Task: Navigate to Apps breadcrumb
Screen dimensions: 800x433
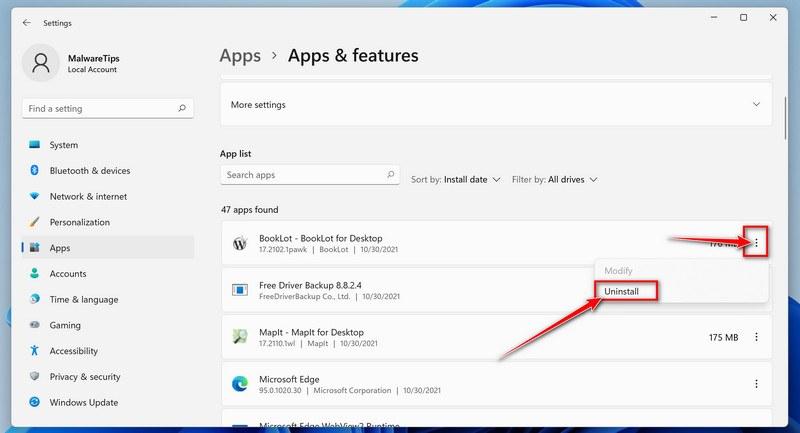Action: click(x=240, y=56)
